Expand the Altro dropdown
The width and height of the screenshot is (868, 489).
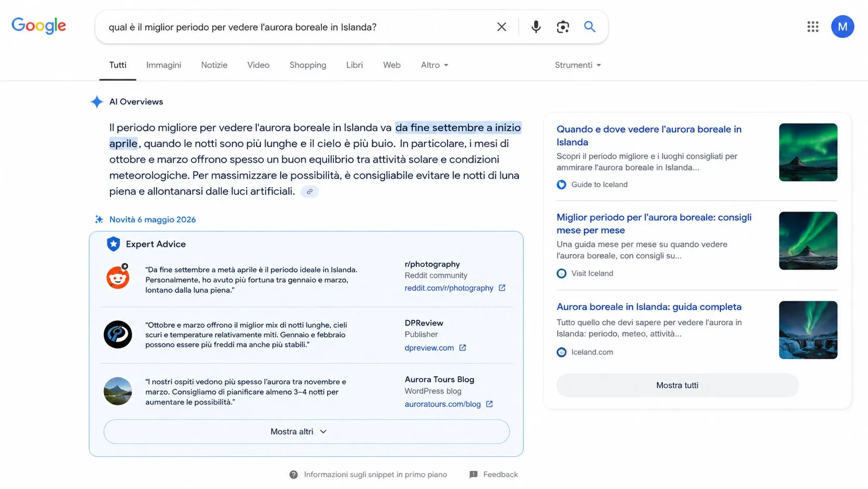pos(435,65)
